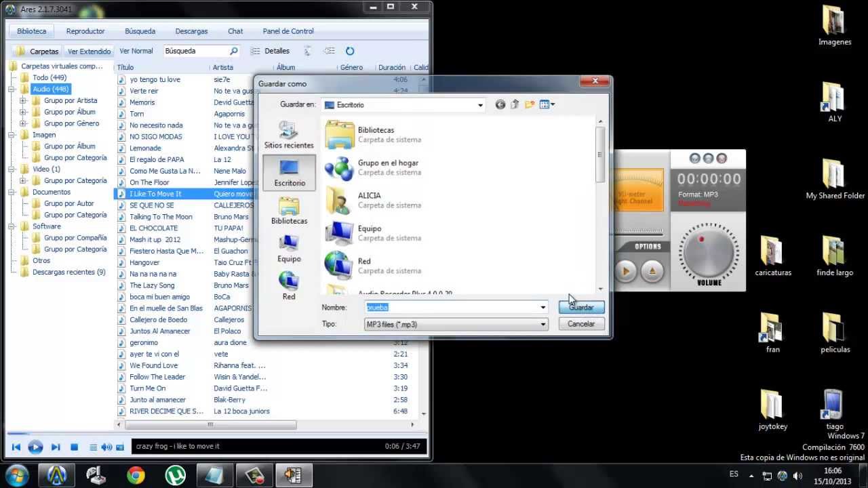868x488 pixels.
Task: Collapse Documentos tree node
Action: (x=12, y=192)
